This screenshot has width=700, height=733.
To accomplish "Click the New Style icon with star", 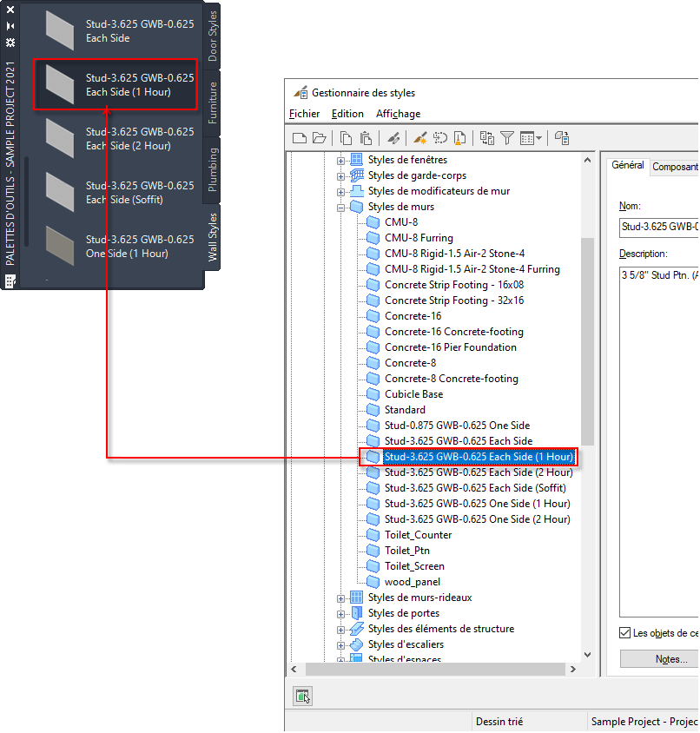I will point(419,138).
